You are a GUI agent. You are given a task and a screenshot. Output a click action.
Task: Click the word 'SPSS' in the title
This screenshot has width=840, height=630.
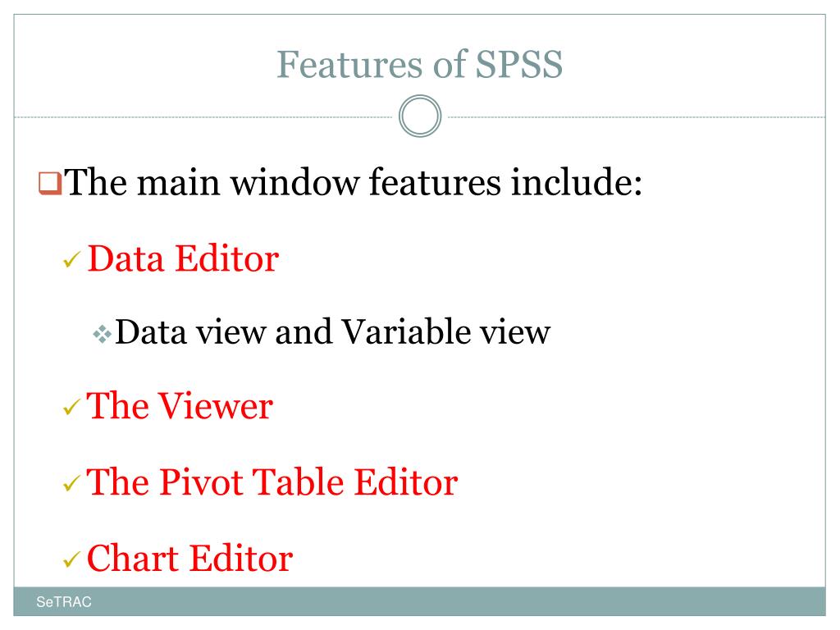point(518,64)
